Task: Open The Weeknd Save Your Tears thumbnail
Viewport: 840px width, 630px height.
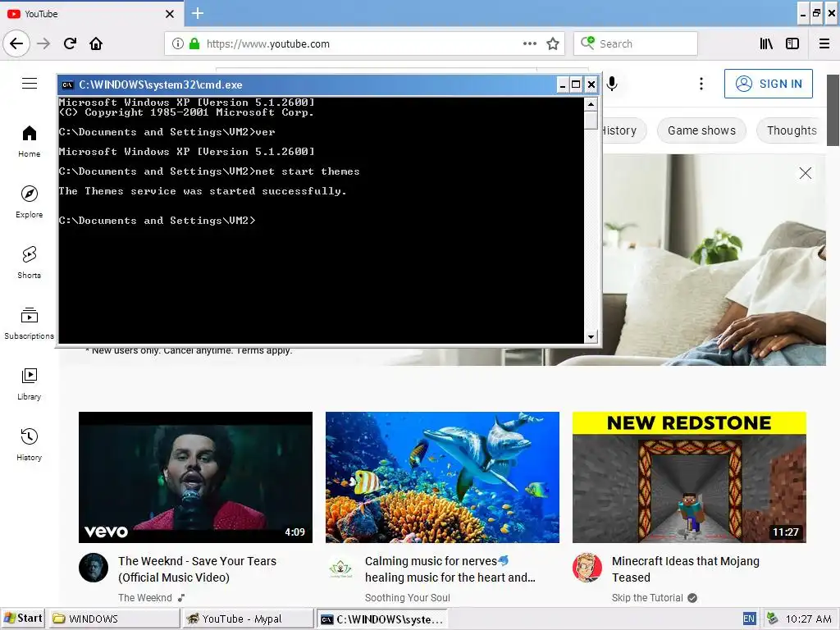Action: (195, 477)
